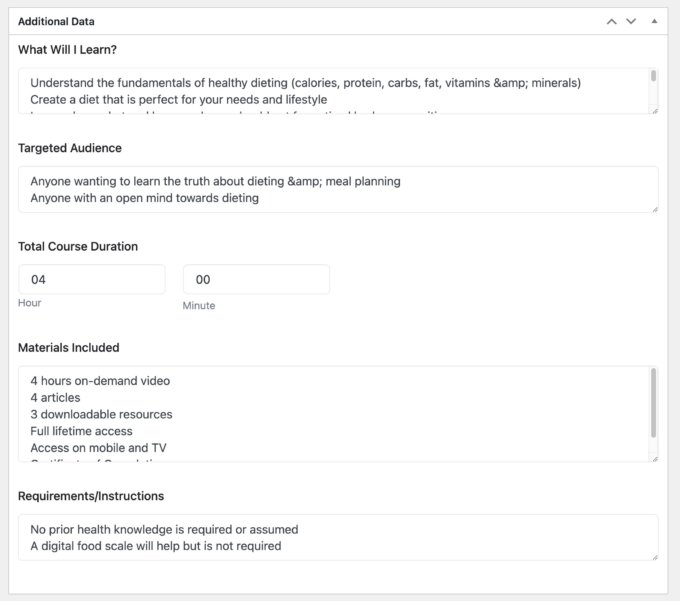Focus the Materials Included textarea

point(338,414)
